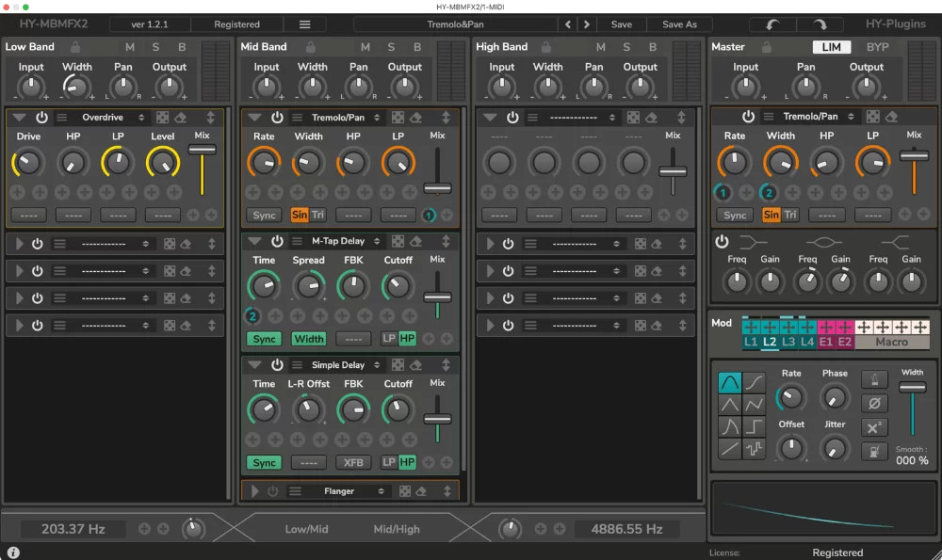
Task: Select the sine LFO waveform shape
Action: [730, 381]
